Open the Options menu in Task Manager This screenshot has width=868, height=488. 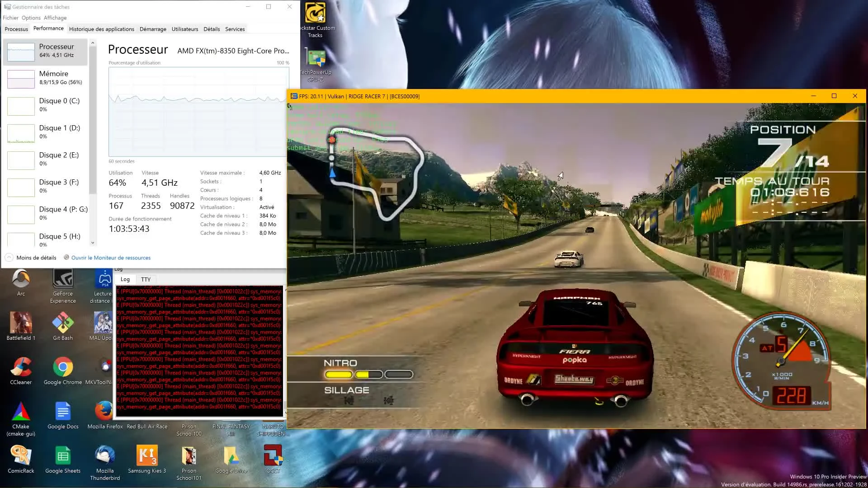[x=31, y=18]
